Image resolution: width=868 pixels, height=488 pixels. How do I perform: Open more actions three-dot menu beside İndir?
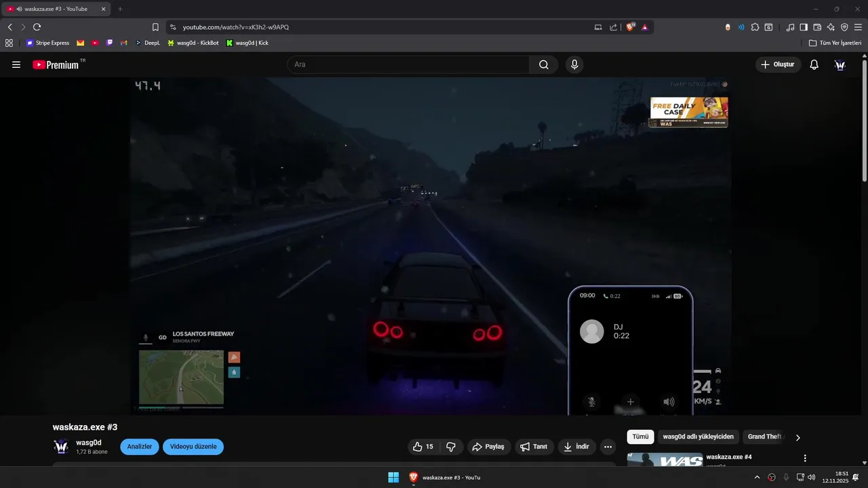[608, 447]
